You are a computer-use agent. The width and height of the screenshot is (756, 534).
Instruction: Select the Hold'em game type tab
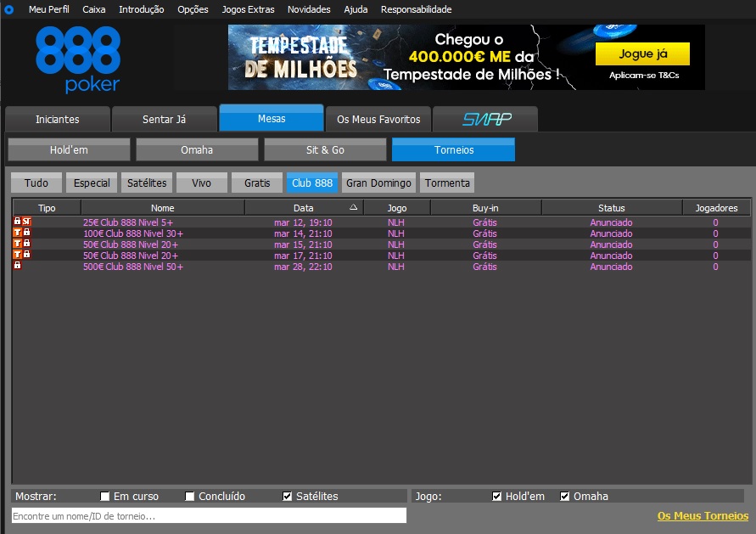click(69, 150)
